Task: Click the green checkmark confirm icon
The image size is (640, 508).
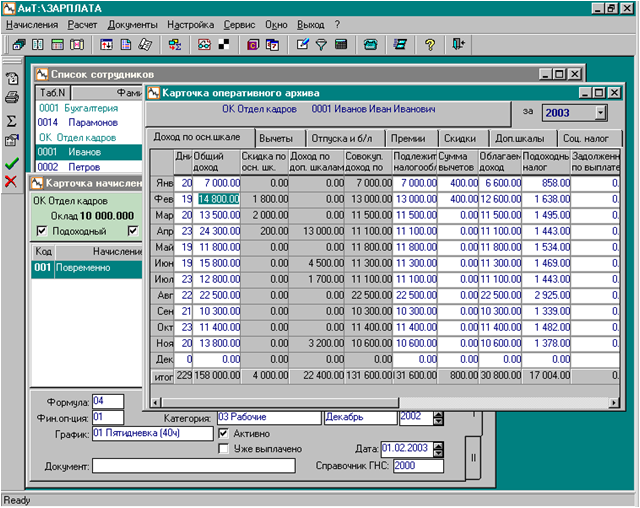Action: [x=12, y=162]
